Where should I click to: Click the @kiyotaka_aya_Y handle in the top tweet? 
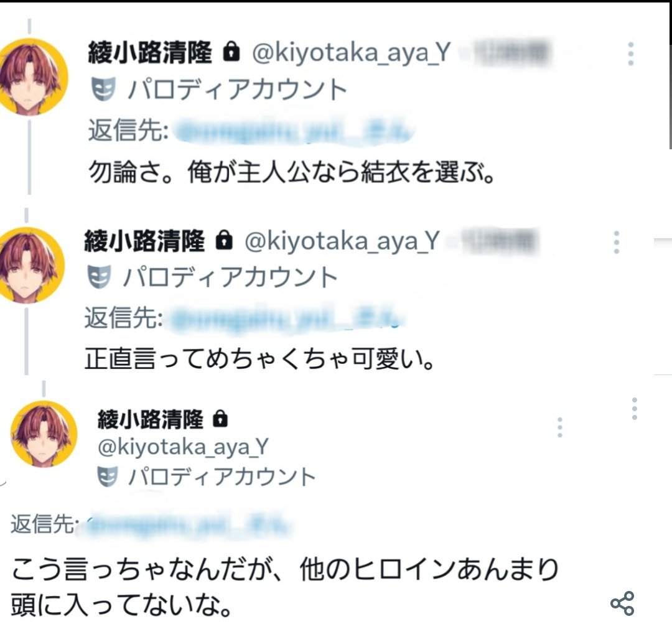point(351,54)
